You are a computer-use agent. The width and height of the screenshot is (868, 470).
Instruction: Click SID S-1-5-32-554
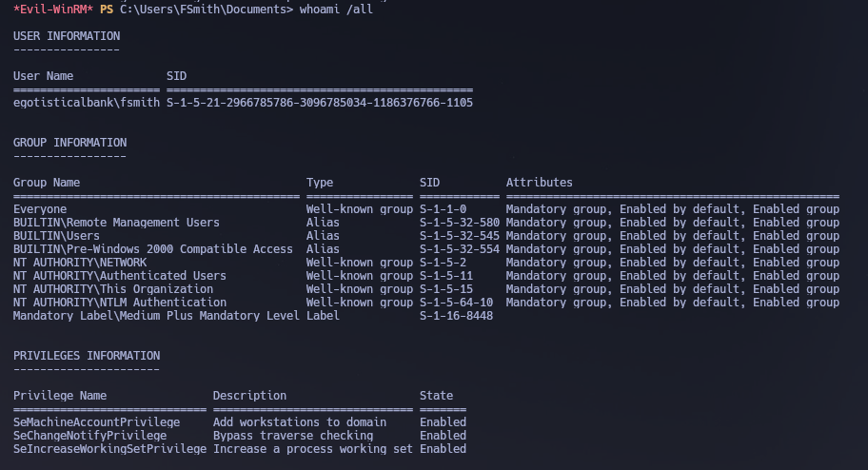pos(460,249)
